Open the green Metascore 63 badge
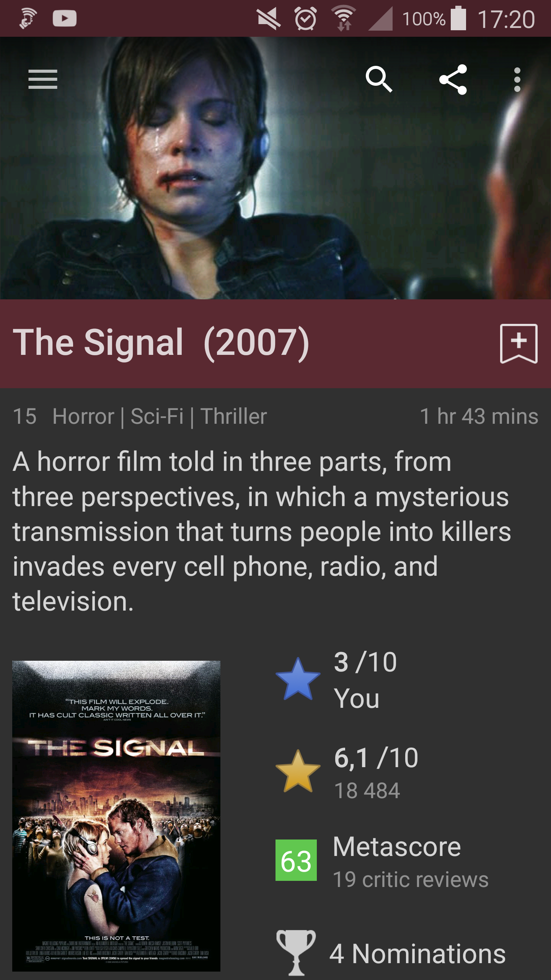 click(296, 860)
